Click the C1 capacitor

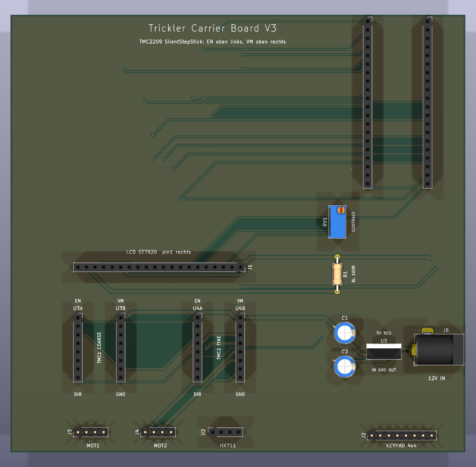point(345,333)
